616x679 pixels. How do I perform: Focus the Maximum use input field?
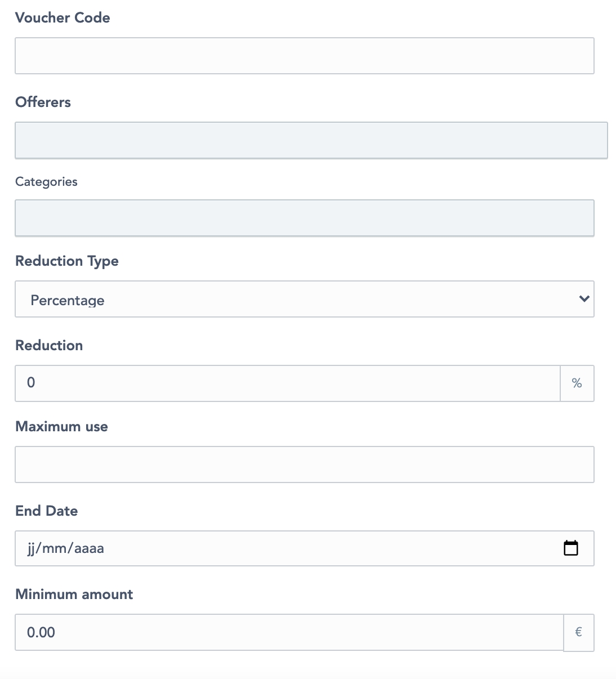point(304,464)
